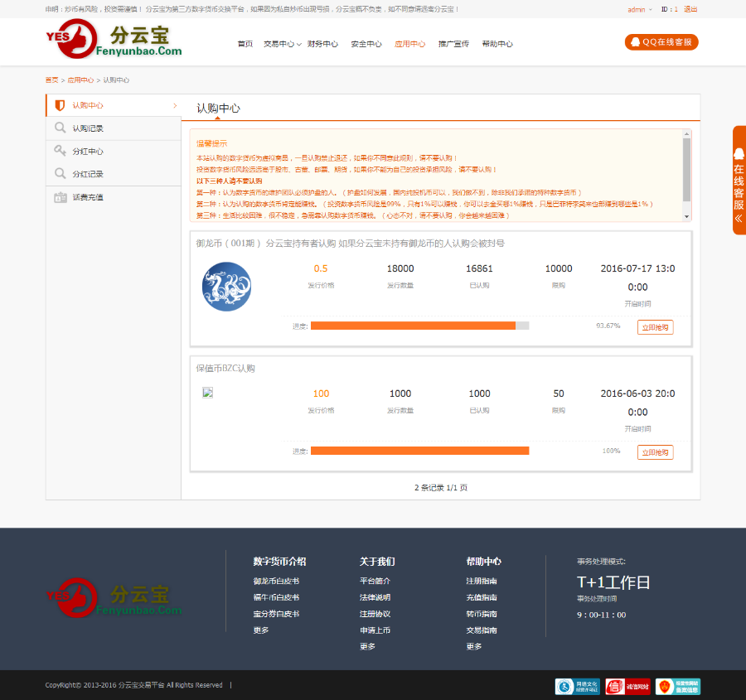Click the QQ在线客服 button
Image resolution: width=746 pixels, height=700 pixels.
(661, 42)
